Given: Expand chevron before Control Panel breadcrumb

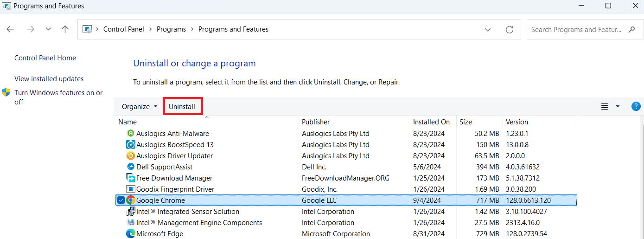Looking at the screenshot, I should [97, 29].
